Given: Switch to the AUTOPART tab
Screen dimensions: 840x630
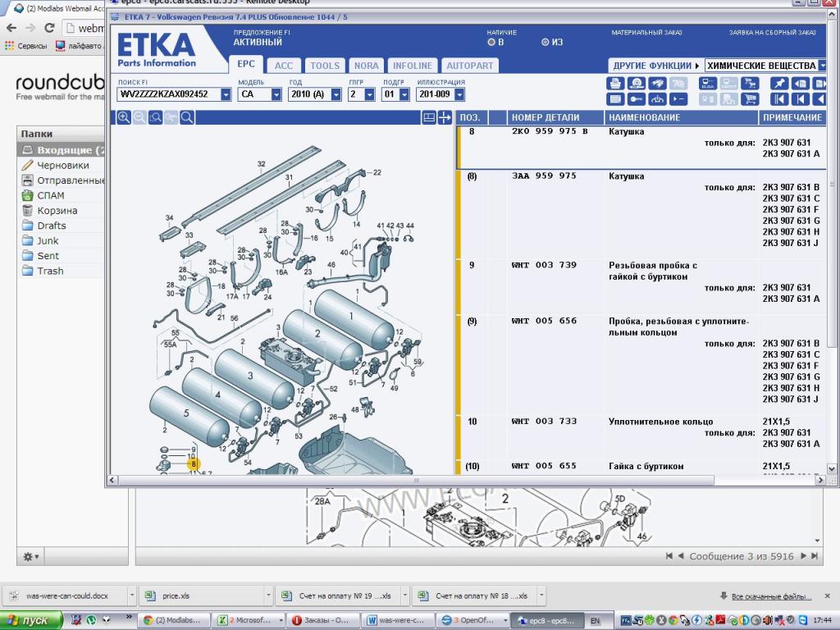Looking at the screenshot, I should pos(470,66).
